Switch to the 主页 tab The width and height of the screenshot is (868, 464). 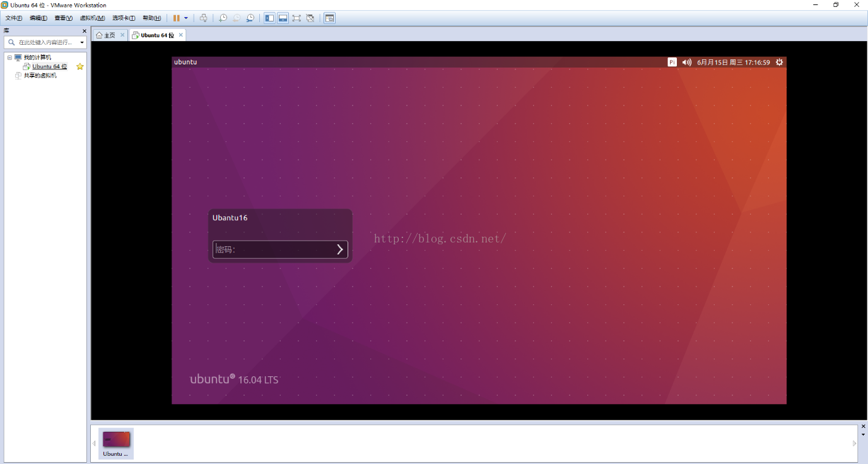[x=109, y=35]
